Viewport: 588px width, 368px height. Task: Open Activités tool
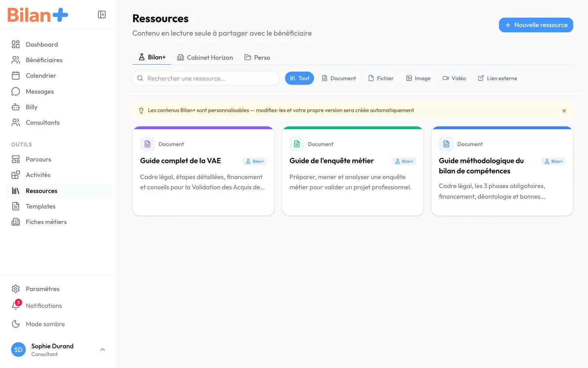coord(59,175)
